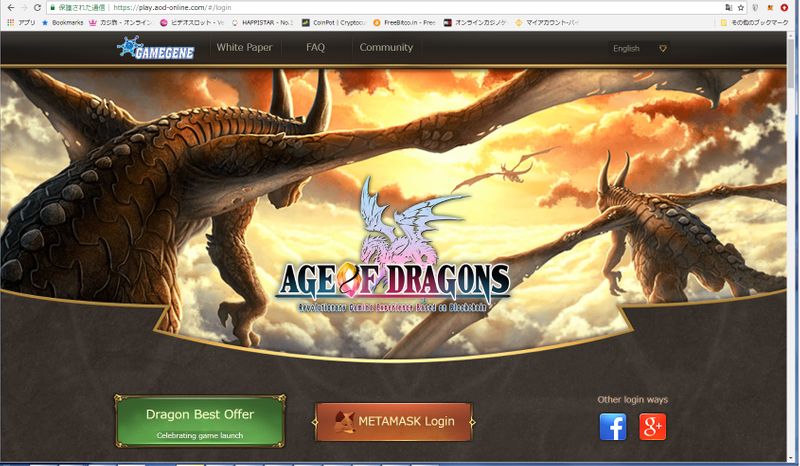Screen dimensions: 800x466
Task: Click the GAMEGENE logo
Action: [x=158, y=47]
